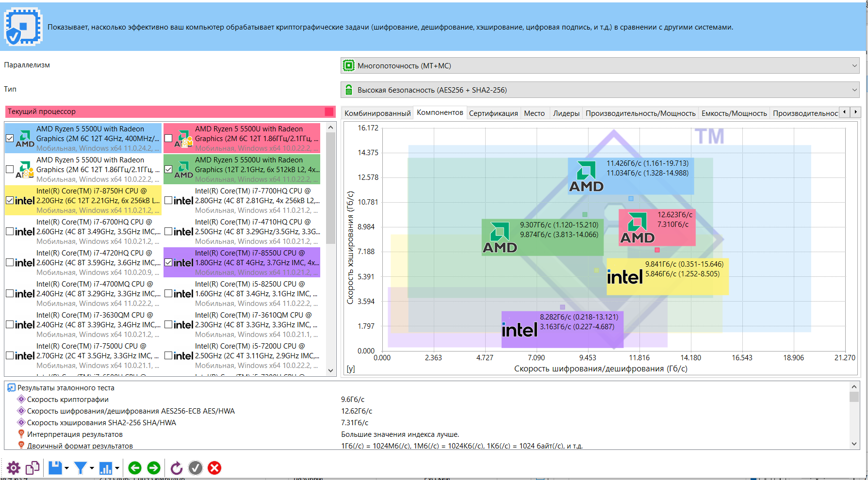Open the Емкость/Мощность tab
This screenshot has height=480, width=868.
click(734, 113)
